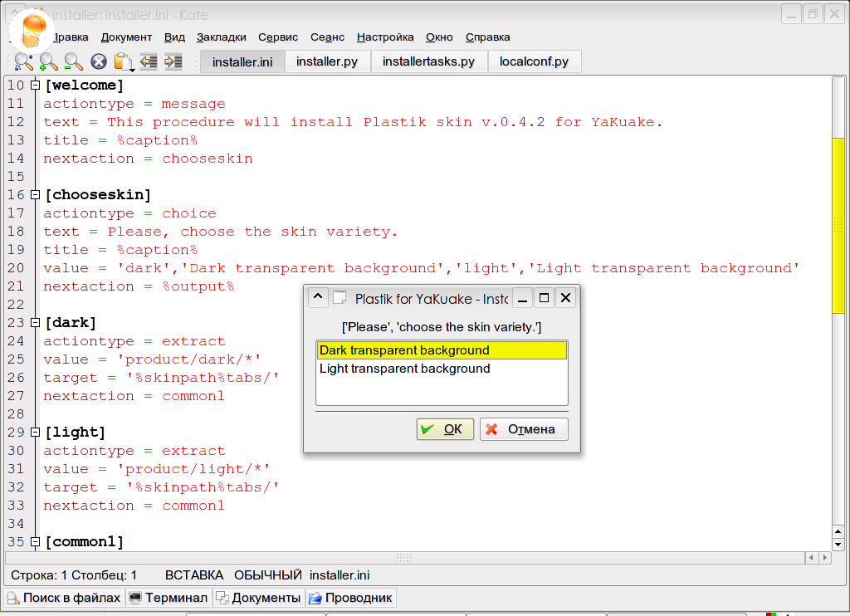Click the Zoom Out magnifier icon
The height and width of the screenshot is (616, 850).
[73, 61]
